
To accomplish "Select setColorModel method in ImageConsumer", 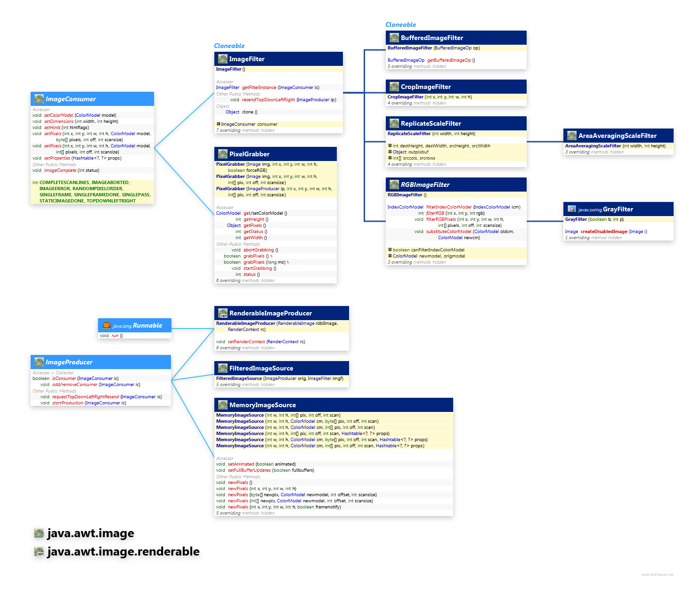I will [x=59, y=115].
